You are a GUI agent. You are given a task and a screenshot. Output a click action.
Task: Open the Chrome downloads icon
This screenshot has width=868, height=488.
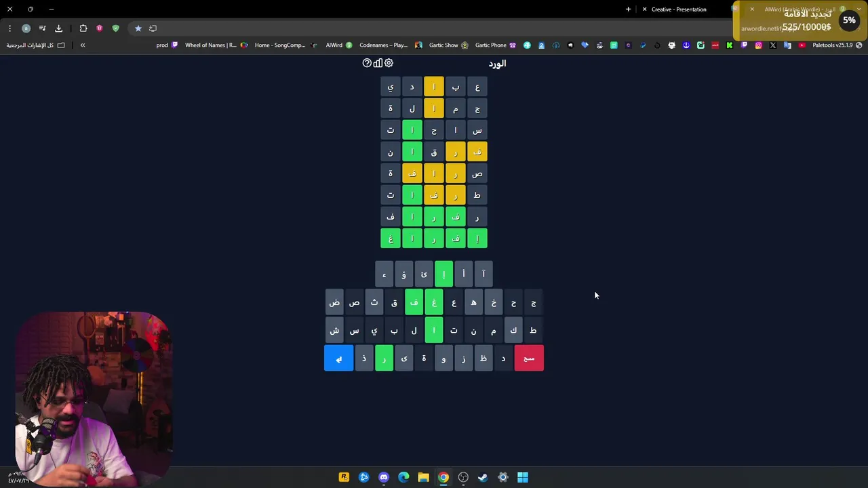coord(58,28)
